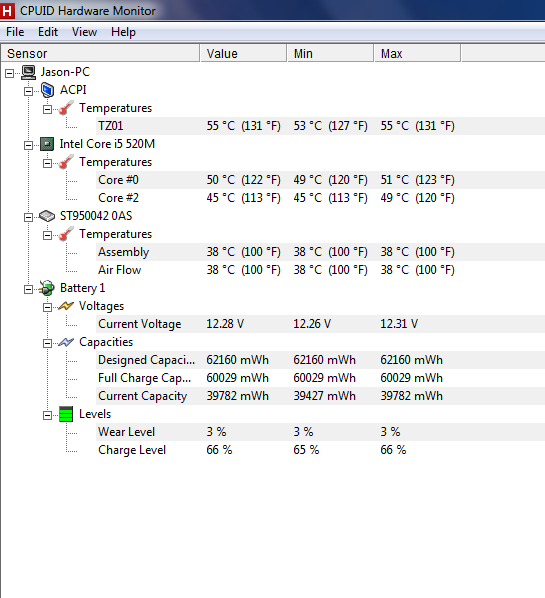This screenshot has height=598, width=545.
Task: Select the Jason-PC label
Action: pyautogui.click(x=65, y=72)
